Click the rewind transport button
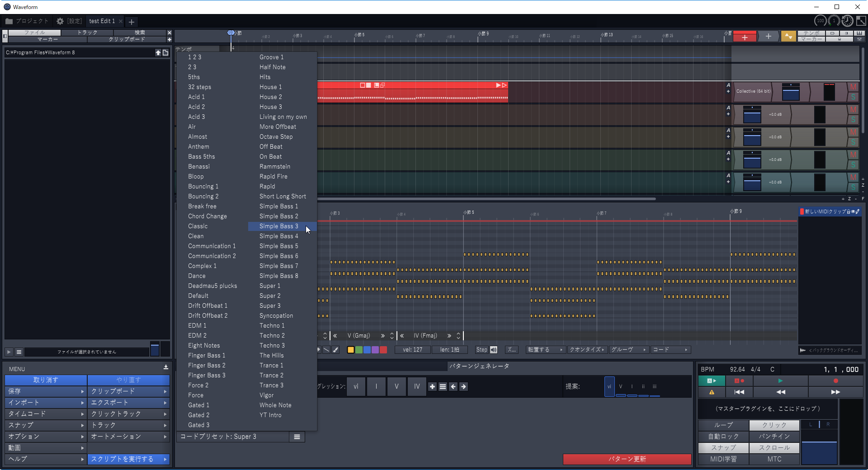868x470 pixels. pyautogui.click(x=781, y=392)
